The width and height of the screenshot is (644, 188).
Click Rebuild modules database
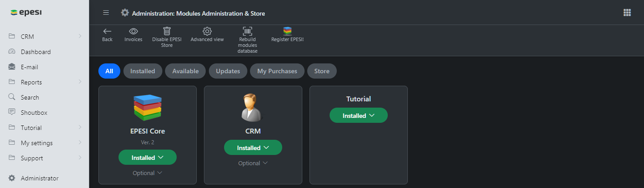pyautogui.click(x=247, y=40)
